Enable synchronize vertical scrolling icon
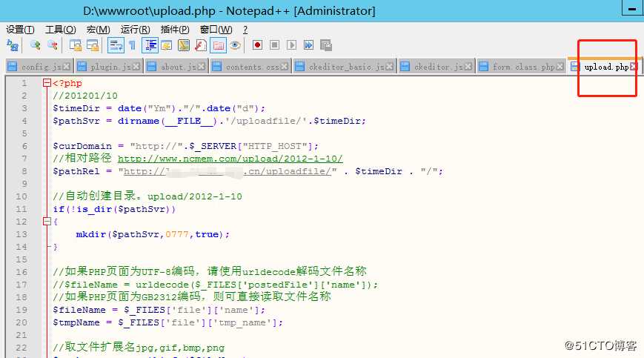 click(x=75, y=45)
